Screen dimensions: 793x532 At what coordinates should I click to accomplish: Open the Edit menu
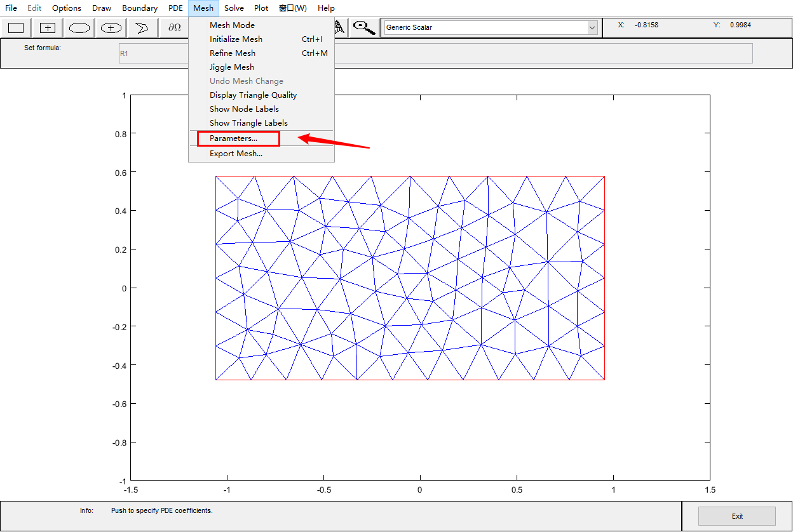[x=34, y=8]
